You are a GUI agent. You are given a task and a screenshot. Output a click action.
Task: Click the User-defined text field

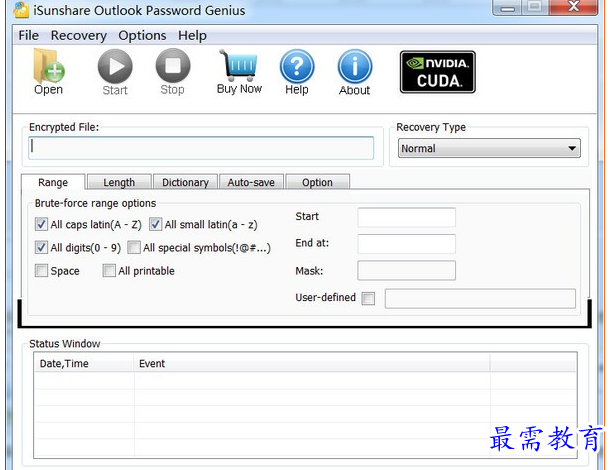480,299
